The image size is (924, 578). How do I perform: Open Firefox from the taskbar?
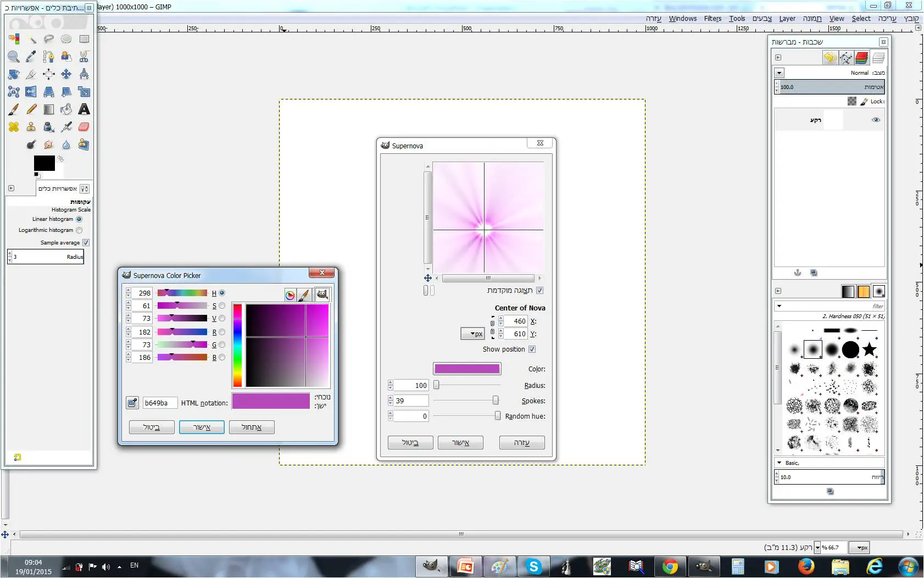pyautogui.click(x=806, y=566)
